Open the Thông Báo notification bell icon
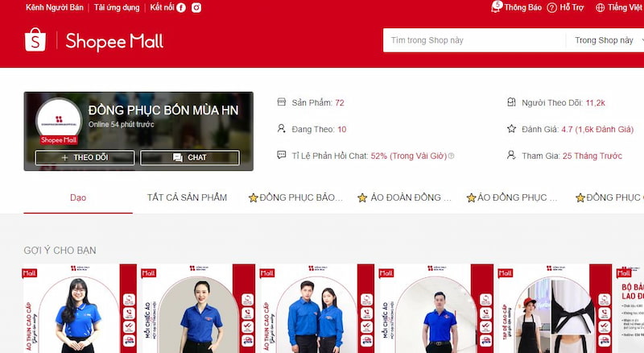 coord(496,7)
